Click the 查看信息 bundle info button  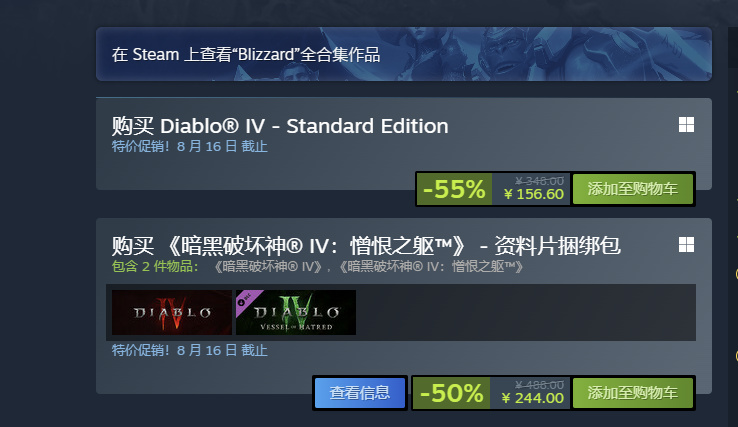[x=360, y=393]
